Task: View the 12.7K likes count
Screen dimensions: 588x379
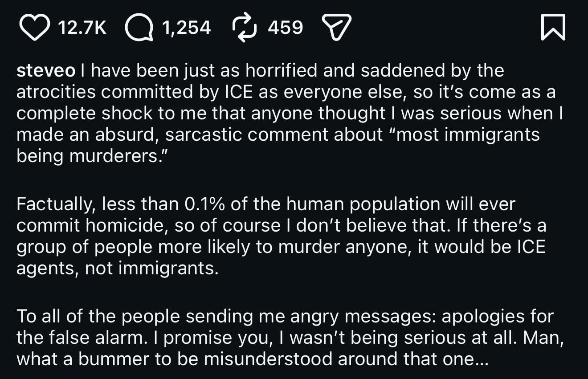Action: point(82,28)
